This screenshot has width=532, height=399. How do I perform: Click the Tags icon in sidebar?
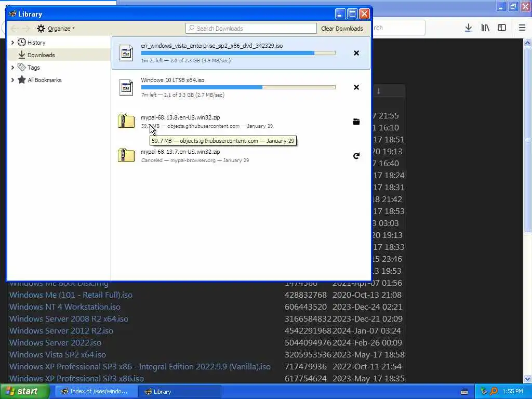22,67
